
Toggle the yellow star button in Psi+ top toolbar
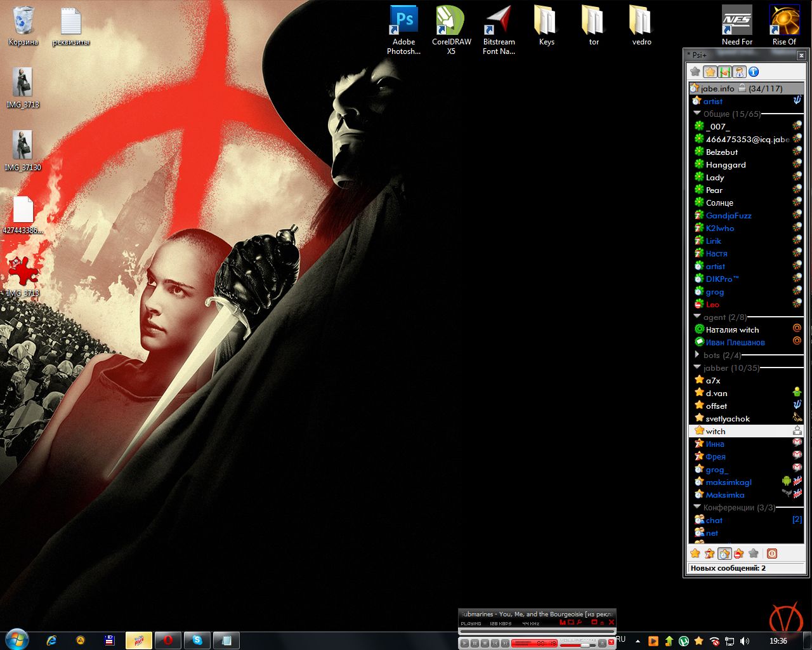[710, 72]
